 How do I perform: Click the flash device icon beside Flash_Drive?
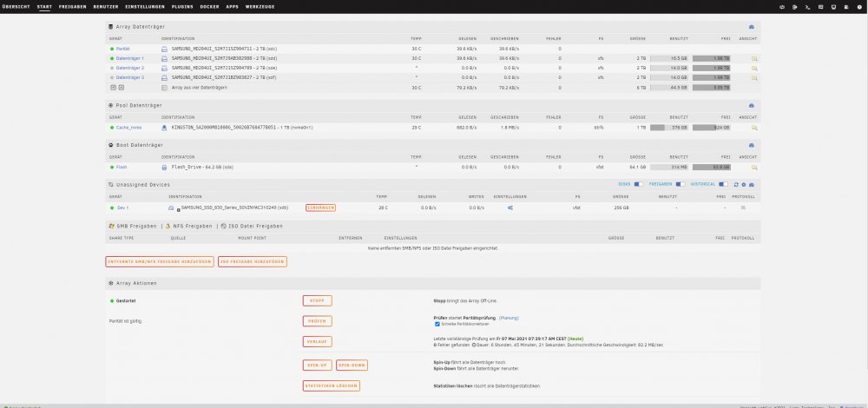click(164, 168)
